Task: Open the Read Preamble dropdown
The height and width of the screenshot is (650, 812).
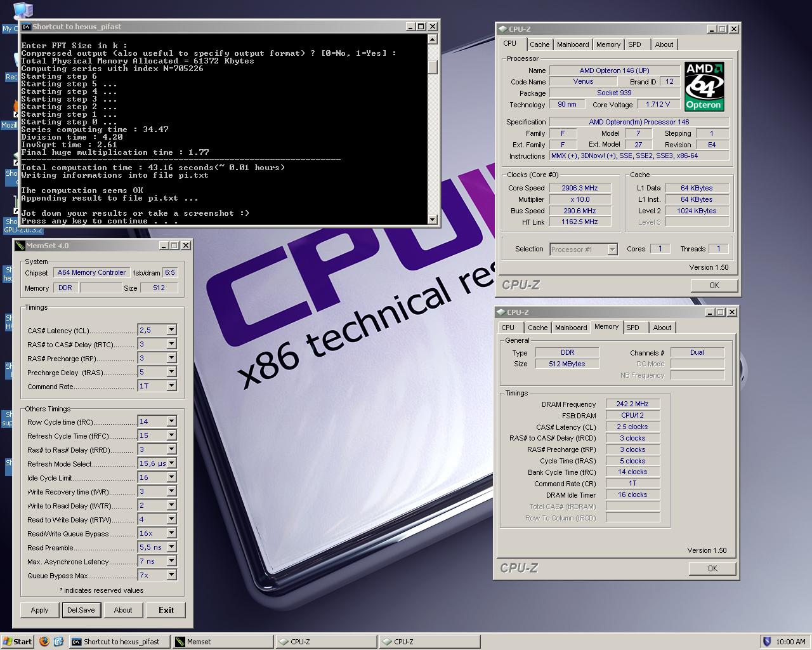Action: click(x=171, y=547)
